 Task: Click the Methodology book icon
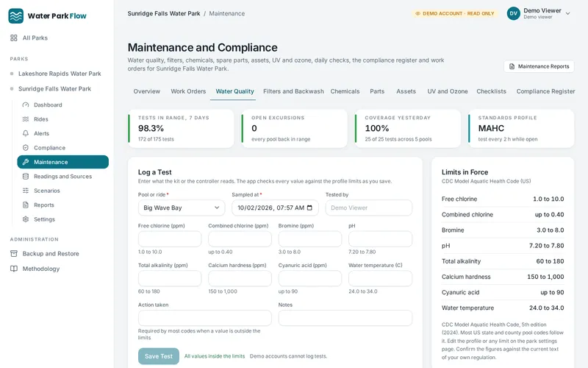[x=14, y=269]
